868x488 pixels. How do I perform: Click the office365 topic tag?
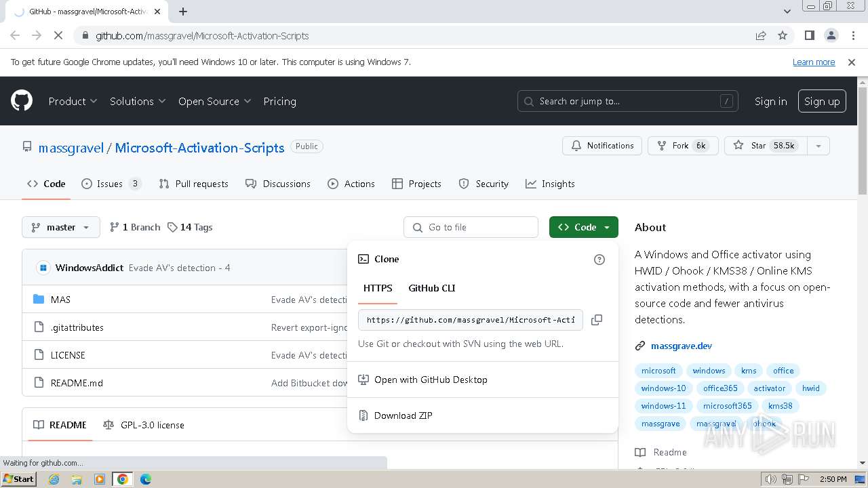pos(720,388)
